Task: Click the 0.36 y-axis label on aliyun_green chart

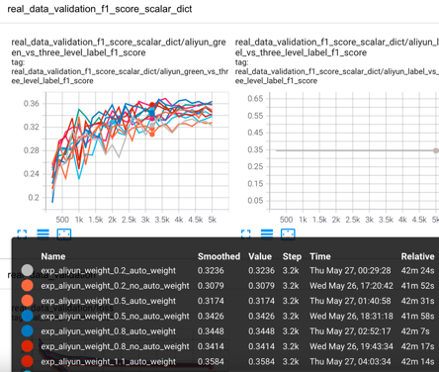Action: coord(31,103)
